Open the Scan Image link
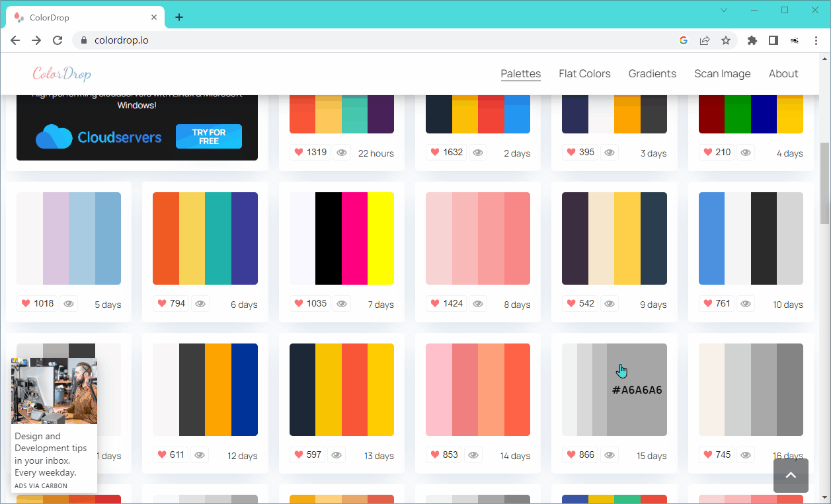The height and width of the screenshot is (504, 831). click(x=722, y=73)
